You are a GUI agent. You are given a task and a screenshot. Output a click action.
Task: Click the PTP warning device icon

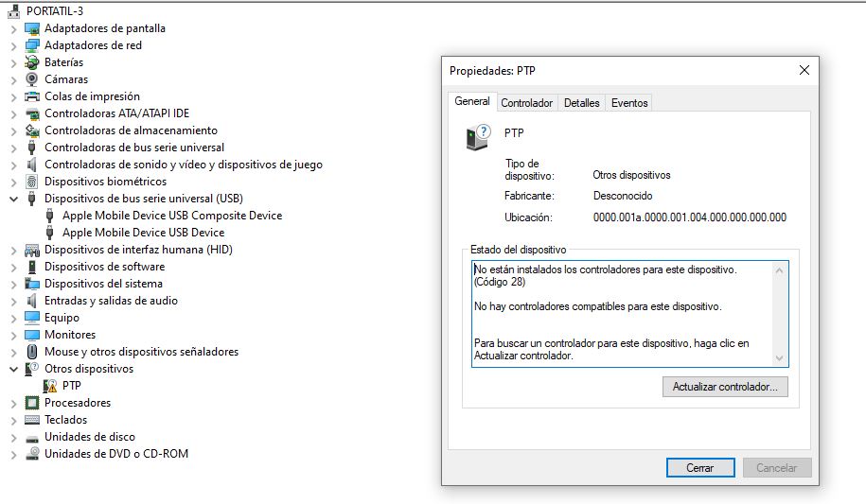(x=50, y=386)
